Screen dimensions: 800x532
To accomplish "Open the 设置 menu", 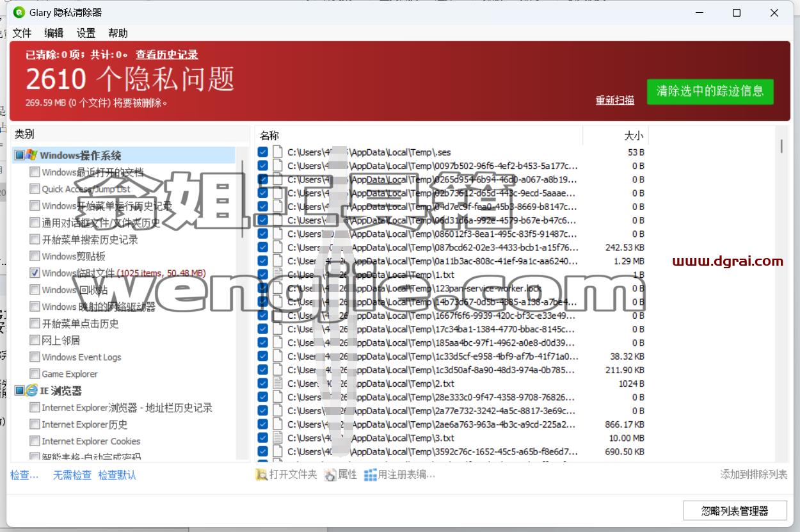I will 86,33.
